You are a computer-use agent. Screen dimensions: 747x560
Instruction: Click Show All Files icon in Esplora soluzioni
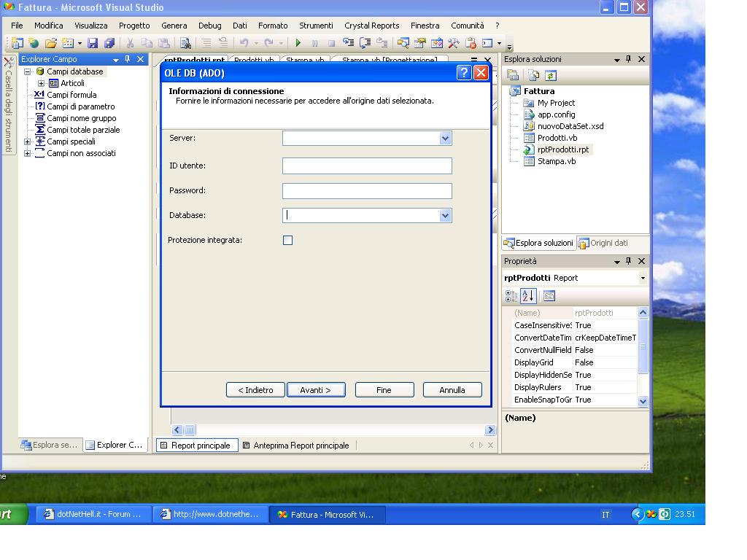534,75
